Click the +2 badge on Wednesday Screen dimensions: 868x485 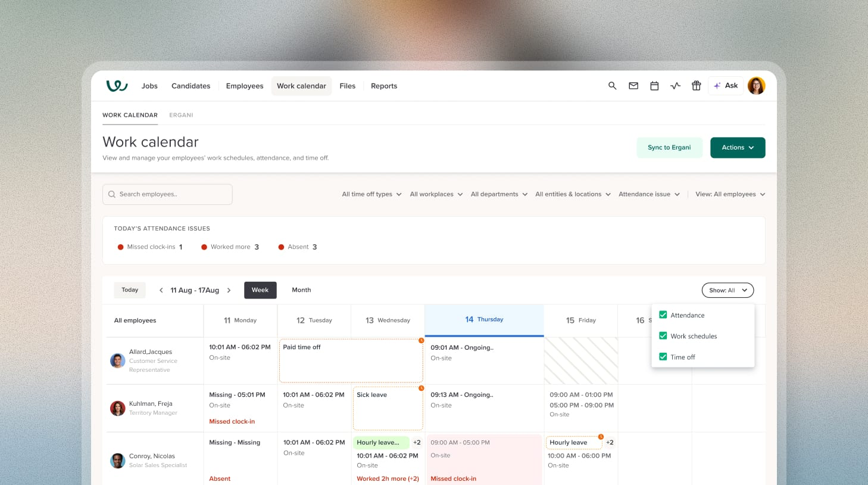[x=417, y=443]
